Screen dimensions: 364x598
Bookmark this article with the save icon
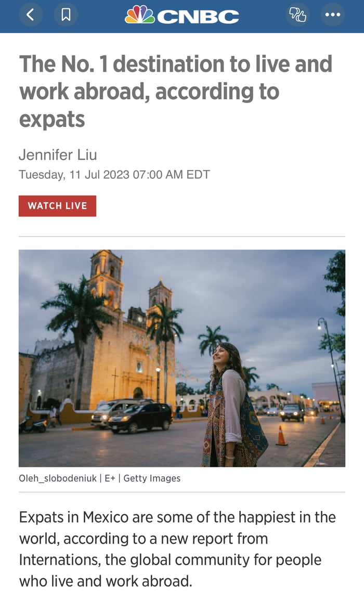66,15
